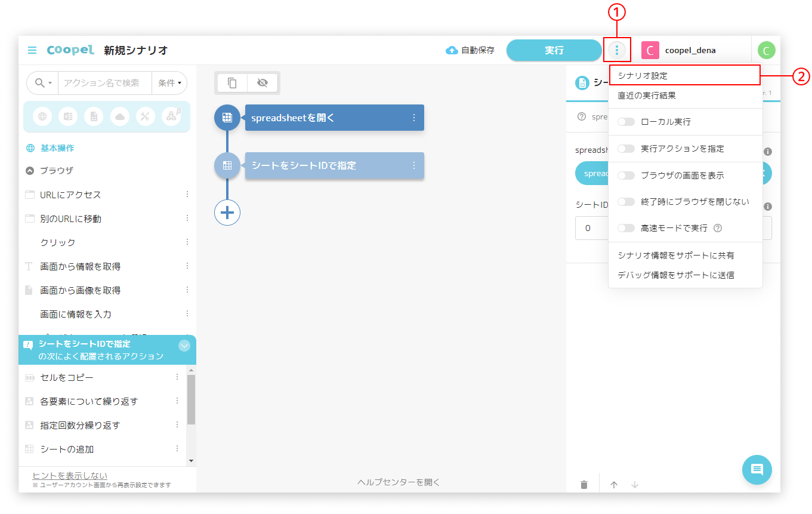Image resolution: width=812 pixels, height=514 pixels.
Task: Move the action up with up arrow
Action: 614,485
